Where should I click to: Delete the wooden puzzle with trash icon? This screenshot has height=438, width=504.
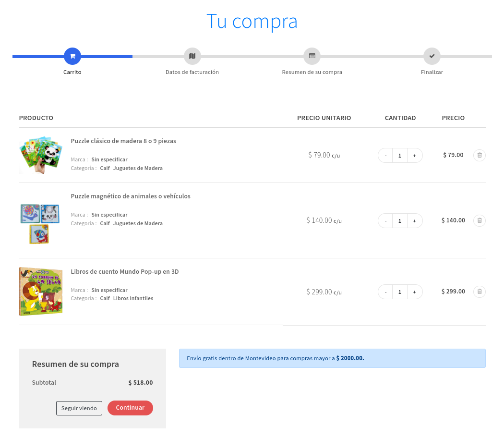(479, 155)
